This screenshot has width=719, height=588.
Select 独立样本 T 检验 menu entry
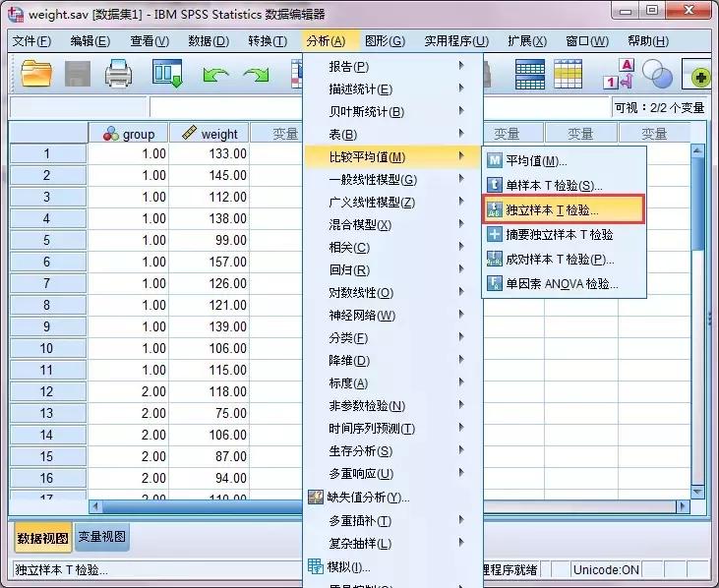click(x=564, y=209)
